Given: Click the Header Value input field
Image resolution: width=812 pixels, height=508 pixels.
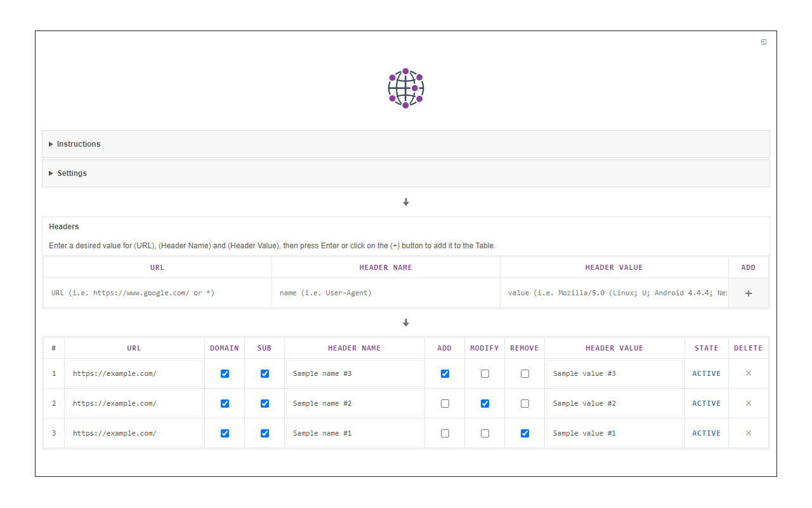Looking at the screenshot, I should [613, 293].
